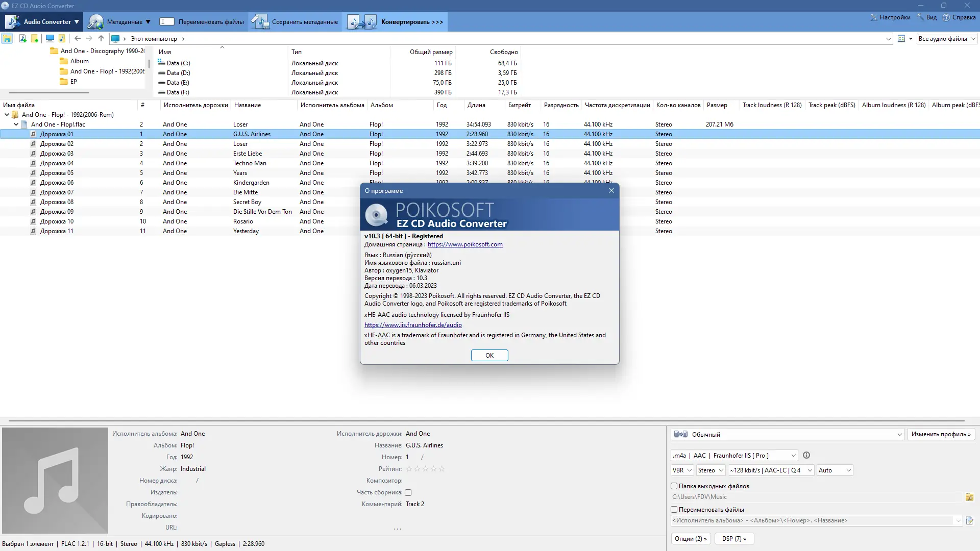Click the up-directory arrow icon

point(101,39)
